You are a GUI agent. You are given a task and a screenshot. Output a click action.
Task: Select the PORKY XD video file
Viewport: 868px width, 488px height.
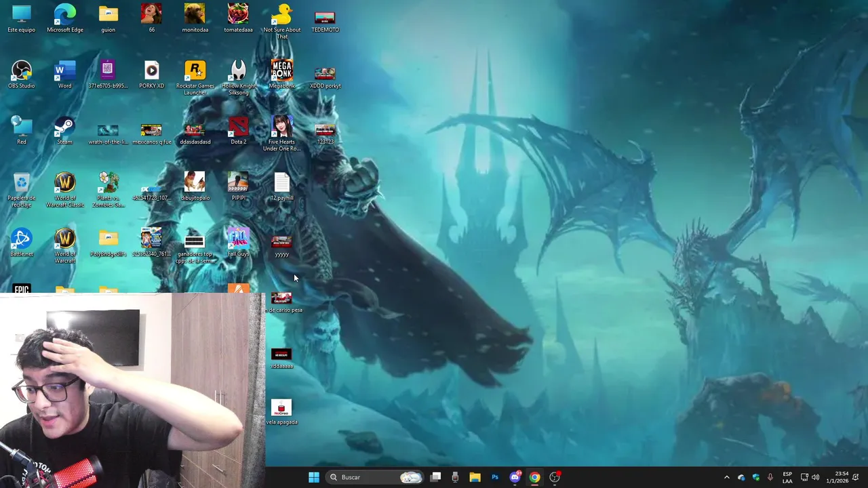click(x=151, y=75)
